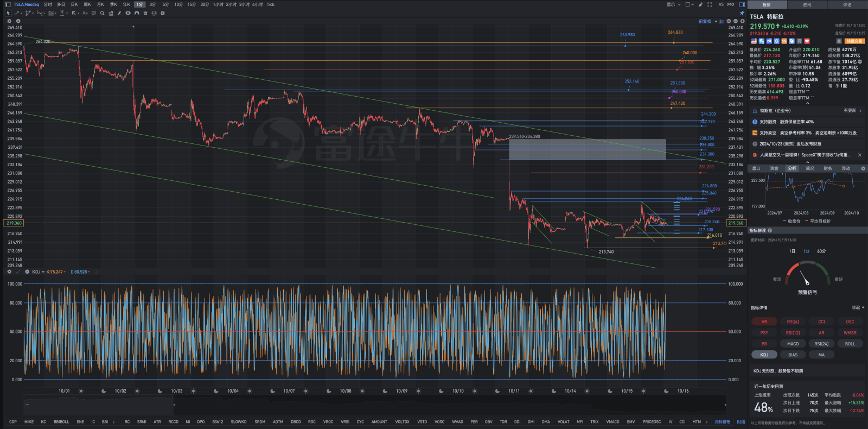Select the 60分 signal period
868x429 pixels.
point(821,251)
